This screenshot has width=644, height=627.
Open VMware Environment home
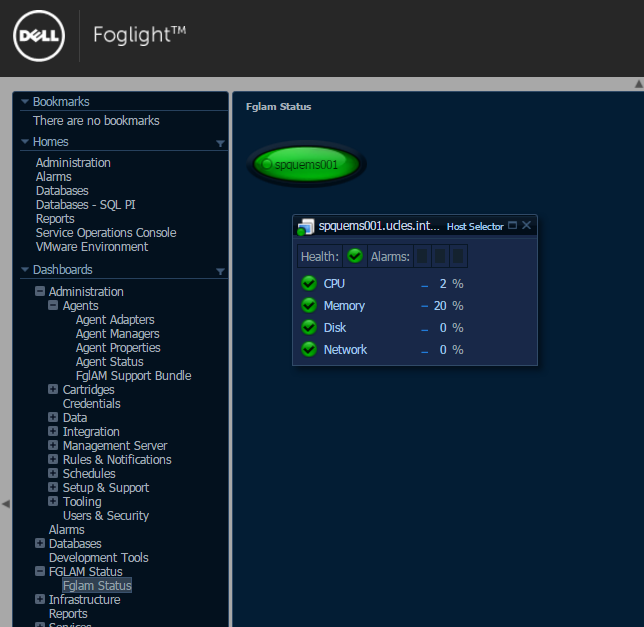click(x=92, y=246)
